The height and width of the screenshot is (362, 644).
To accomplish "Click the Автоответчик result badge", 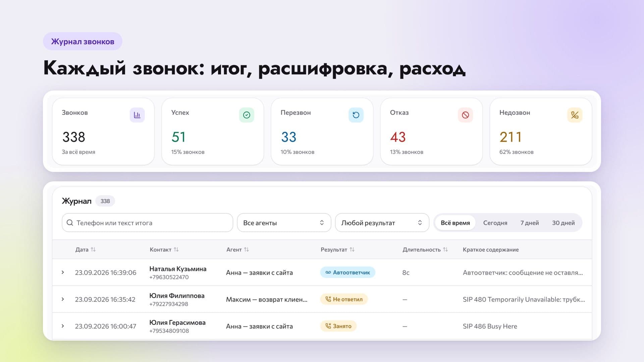I will pos(347,272).
